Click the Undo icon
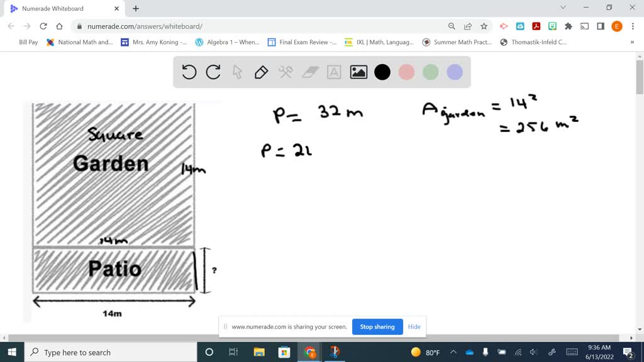Viewport: 644px width, 362px height. (189, 72)
